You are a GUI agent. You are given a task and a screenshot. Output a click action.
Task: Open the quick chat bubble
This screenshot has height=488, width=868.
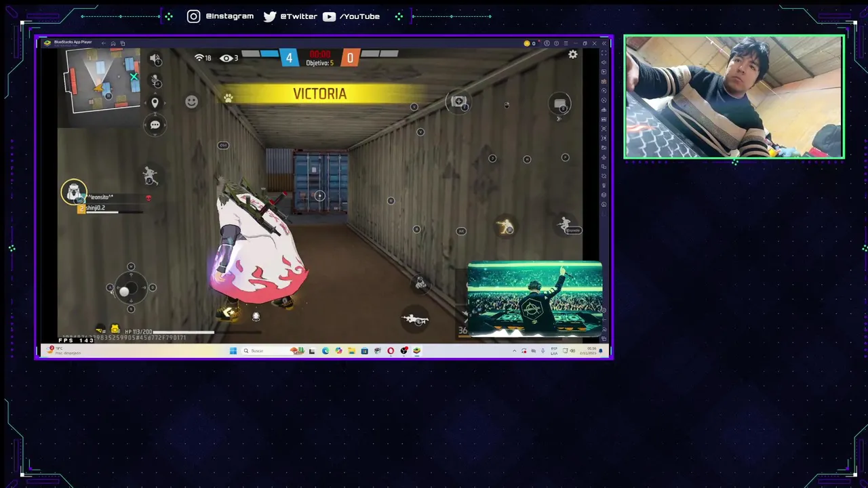click(155, 125)
